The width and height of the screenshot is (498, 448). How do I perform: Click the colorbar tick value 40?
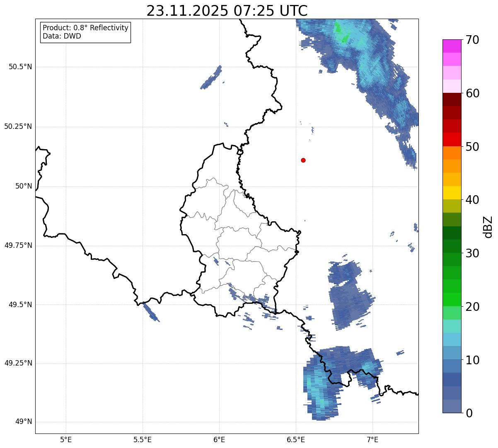(472, 200)
